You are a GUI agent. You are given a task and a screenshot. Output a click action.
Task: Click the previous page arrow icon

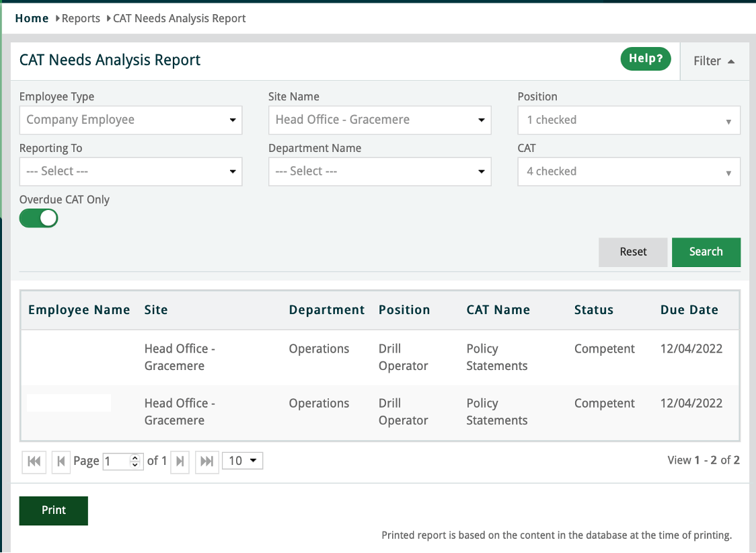tap(61, 461)
